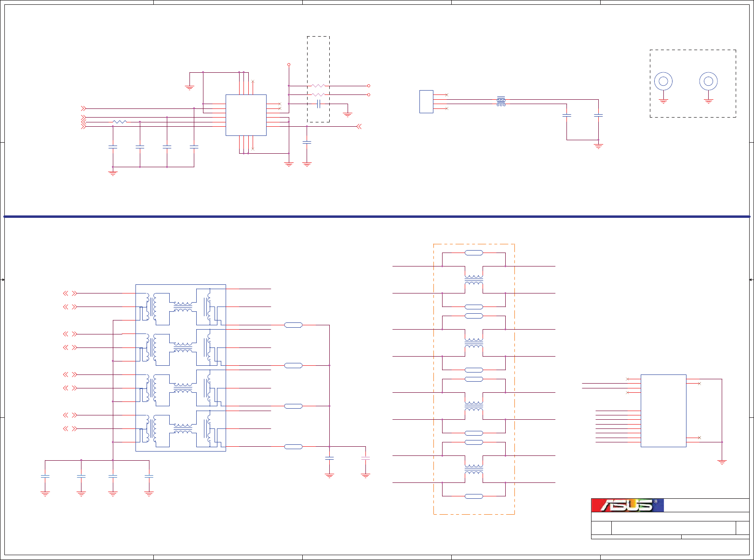
Task: Click the off-page connector right of the square IC
Action: tap(359, 126)
